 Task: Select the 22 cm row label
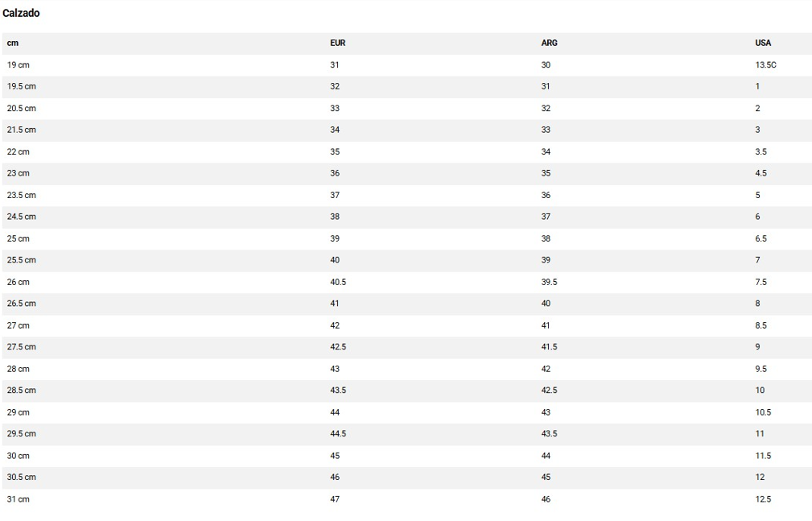click(x=19, y=151)
